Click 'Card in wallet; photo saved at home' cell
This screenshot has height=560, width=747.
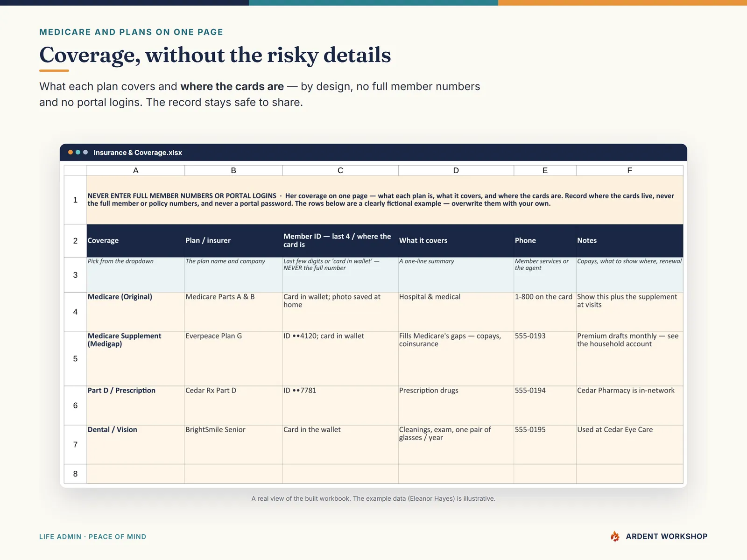click(340, 312)
